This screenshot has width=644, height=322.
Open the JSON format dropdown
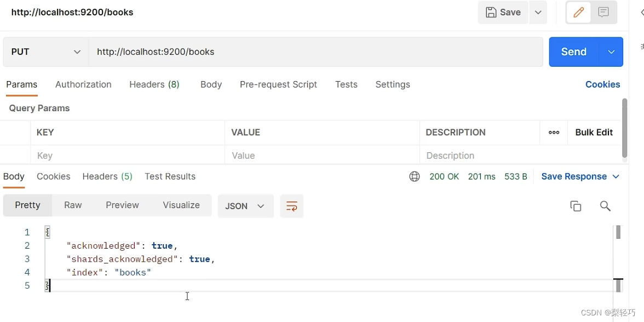click(245, 206)
